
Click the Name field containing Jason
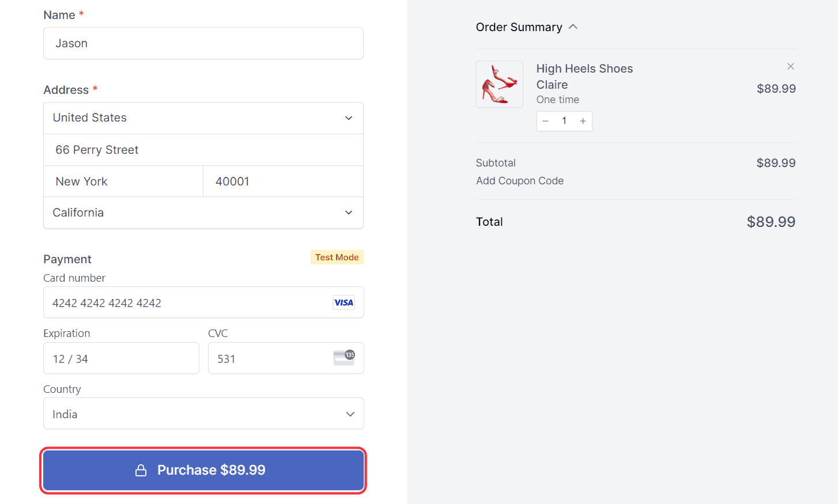click(203, 43)
